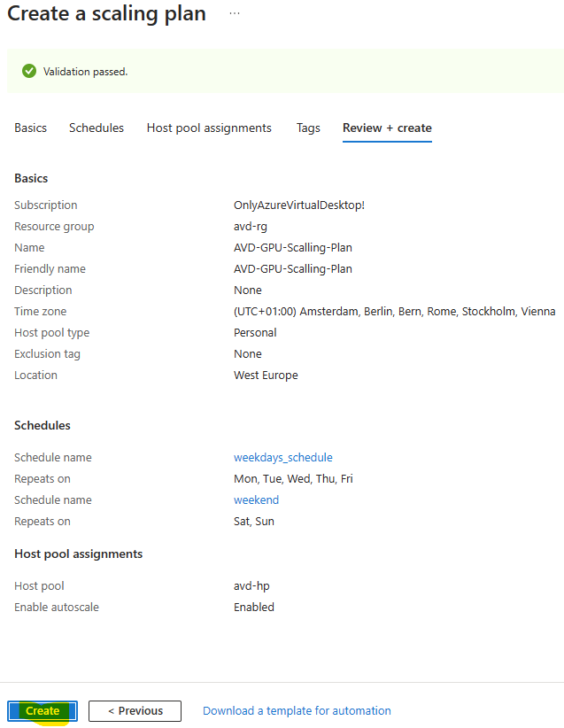Click the Exclusion tag value None
The width and height of the screenshot is (564, 728).
coord(248,353)
